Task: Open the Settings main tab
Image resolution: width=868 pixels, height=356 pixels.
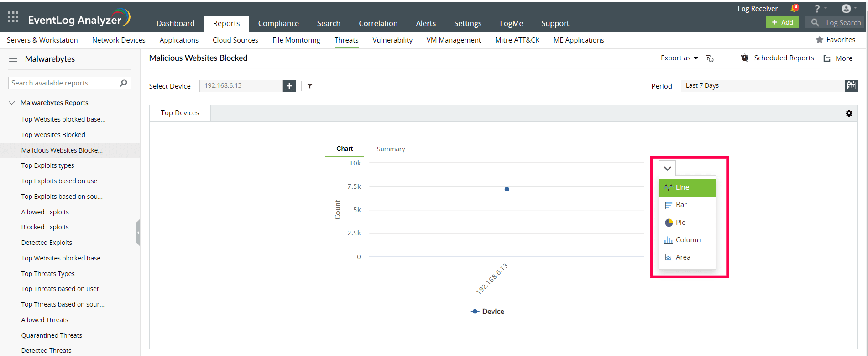Action: point(467,23)
